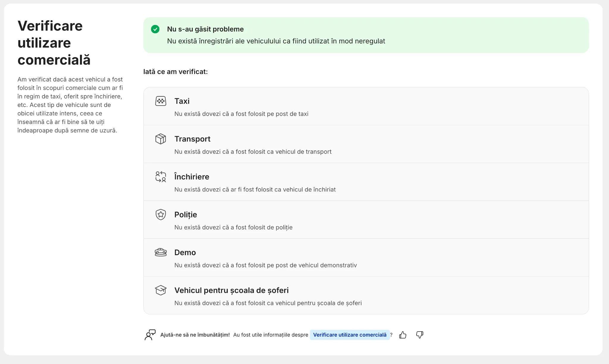Click the Ajută-ne să ne îmbunătățim text
Screen dimensions: 609x364
[195, 335]
